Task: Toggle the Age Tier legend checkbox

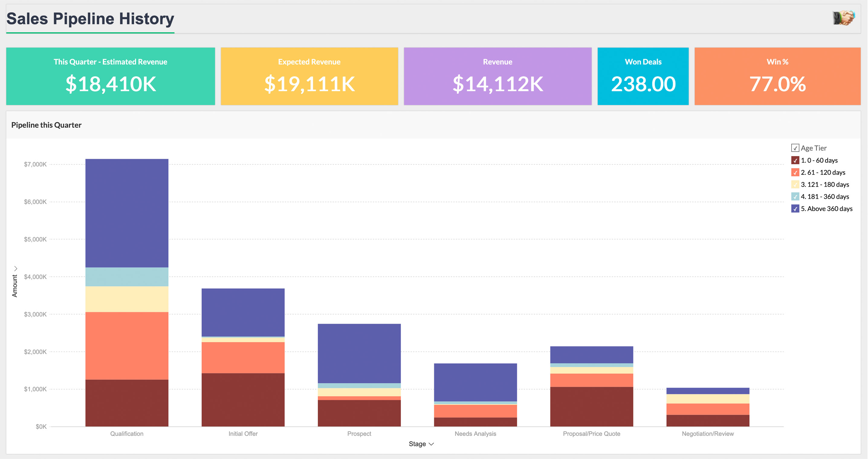Action: pyautogui.click(x=795, y=148)
